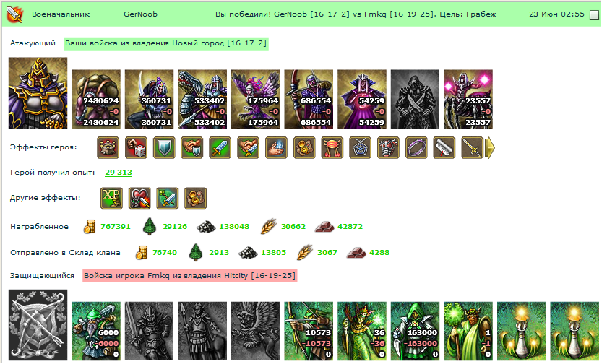607x364 pixels.
Task: Click the Военачальник report title
Action: (61, 14)
